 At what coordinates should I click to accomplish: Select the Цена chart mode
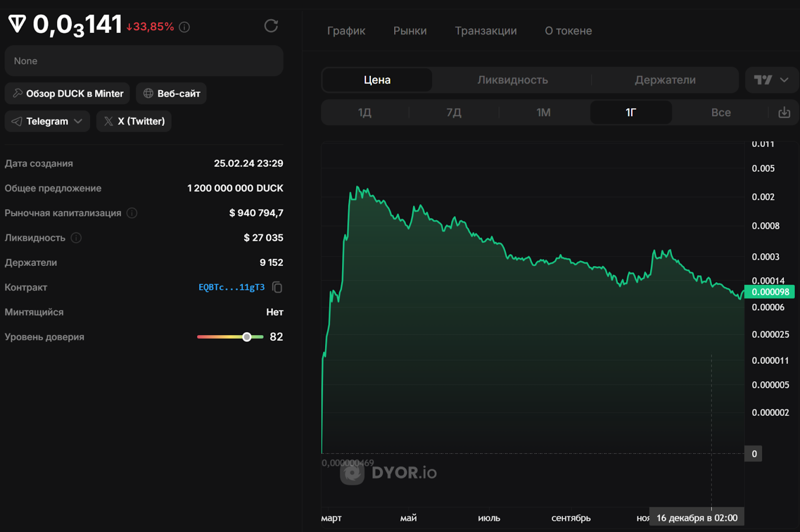pyautogui.click(x=377, y=80)
